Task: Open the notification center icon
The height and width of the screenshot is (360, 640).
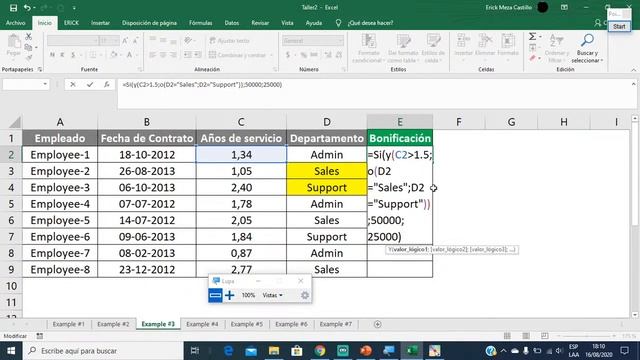Action: tap(624, 351)
